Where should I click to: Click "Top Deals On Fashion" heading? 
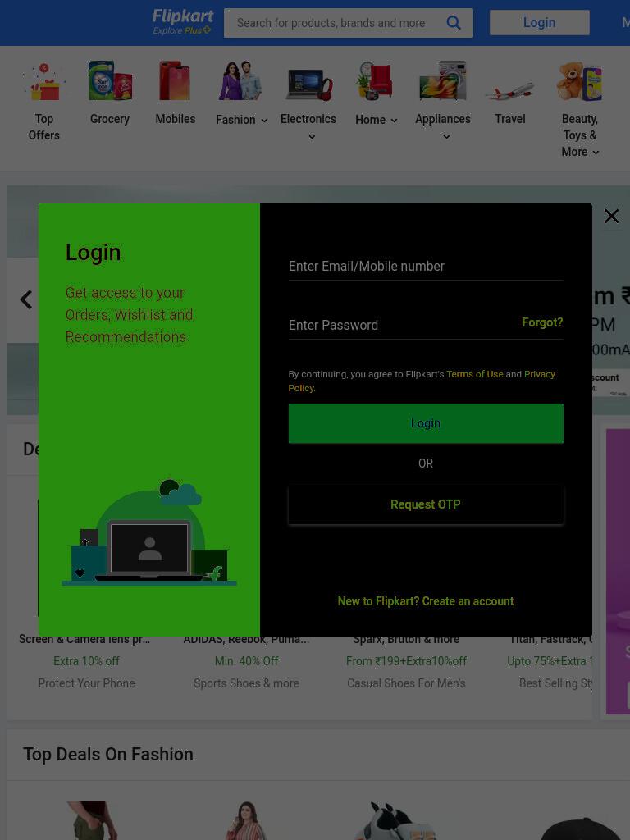click(107, 754)
